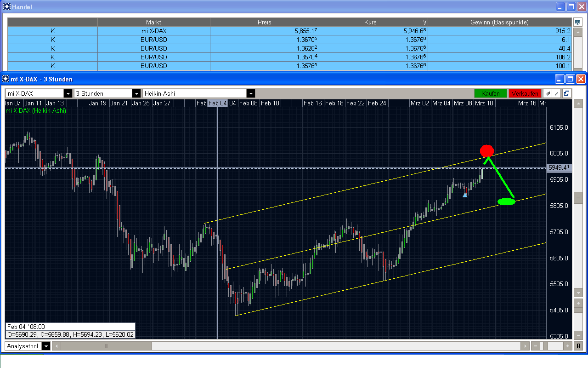588x368 pixels.
Task: Select EUR/USD row with Gewinn 100.1
Action: pos(290,66)
